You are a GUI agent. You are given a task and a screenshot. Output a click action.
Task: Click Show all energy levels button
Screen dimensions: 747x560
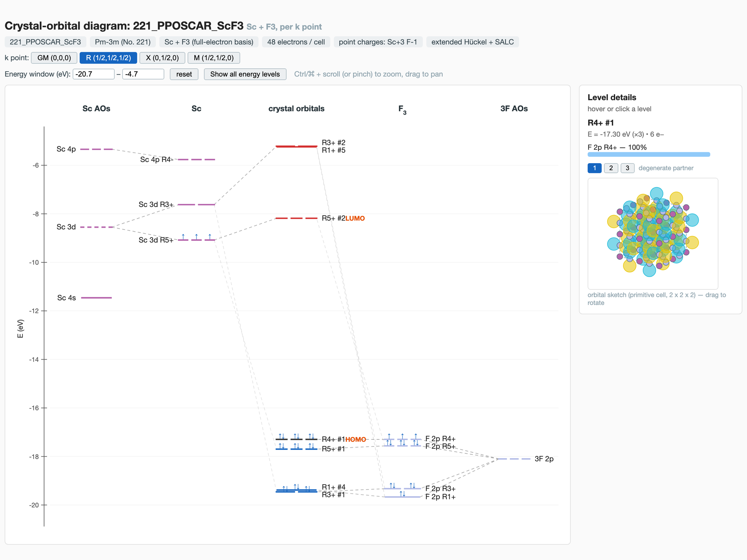coord(245,74)
